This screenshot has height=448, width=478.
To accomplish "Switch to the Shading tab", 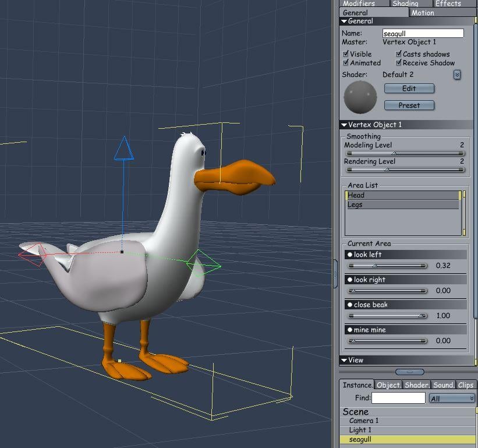I will click(410, 3).
